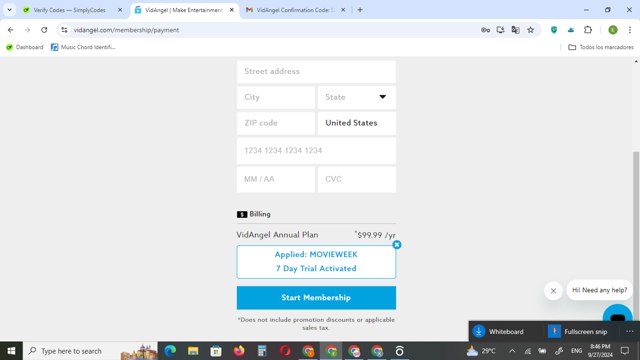This screenshot has width=640, height=360.
Task: Open Opera from the taskbar
Action: click(x=285, y=351)
